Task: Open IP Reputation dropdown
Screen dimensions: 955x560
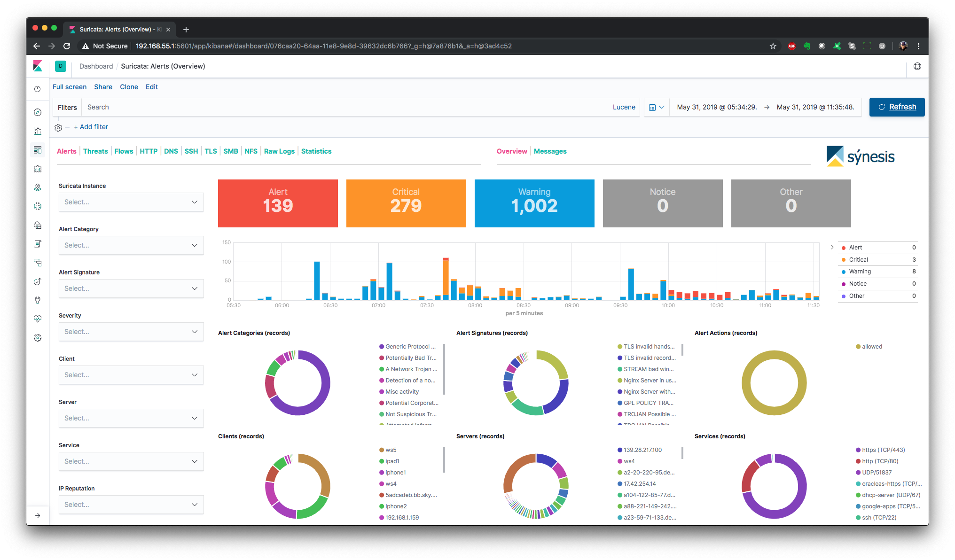Action: (x=131, y=505)
